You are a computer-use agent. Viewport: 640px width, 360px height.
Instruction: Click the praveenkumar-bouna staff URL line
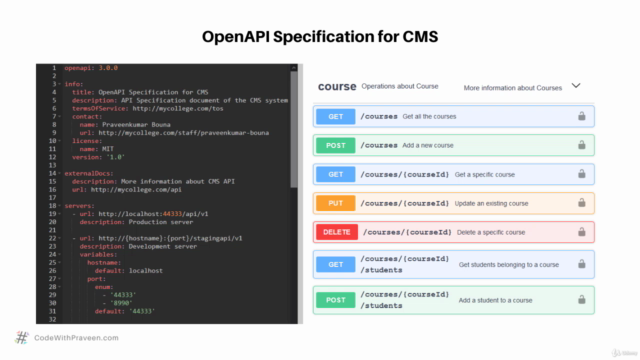[174, 133]
